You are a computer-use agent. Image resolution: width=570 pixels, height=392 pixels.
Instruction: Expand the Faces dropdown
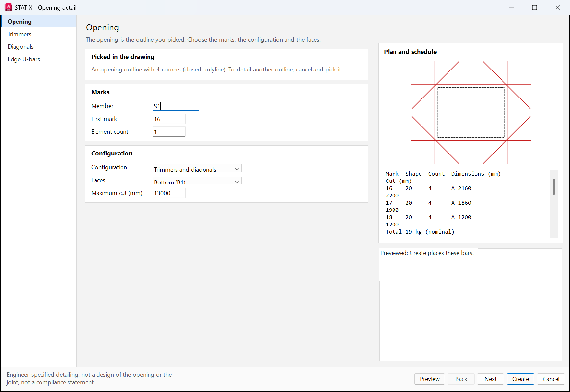(x=197, y=182)
